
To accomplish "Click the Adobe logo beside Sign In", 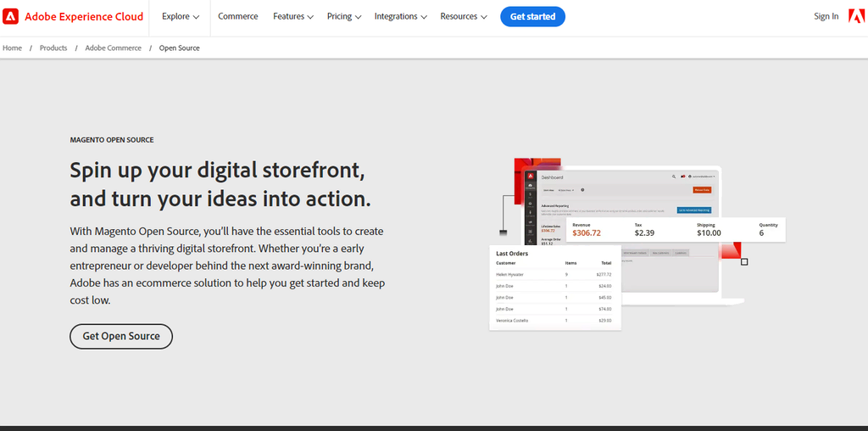I will point(856,17).
